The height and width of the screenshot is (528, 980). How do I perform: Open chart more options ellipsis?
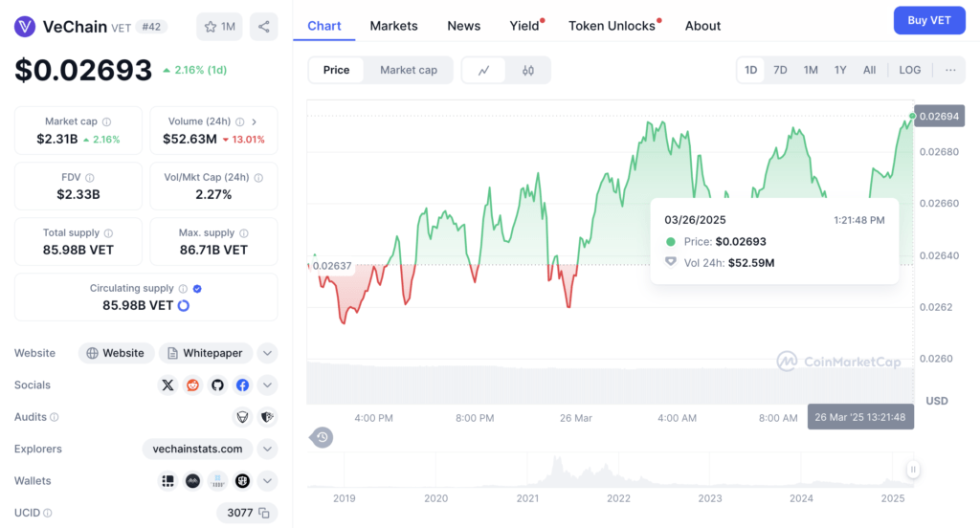950,70
